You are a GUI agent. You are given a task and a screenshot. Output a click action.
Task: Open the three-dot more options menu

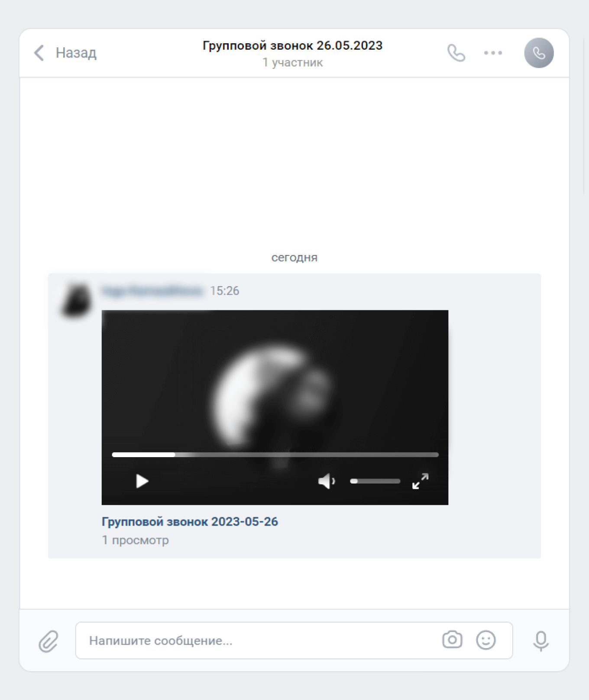[493, 53]
